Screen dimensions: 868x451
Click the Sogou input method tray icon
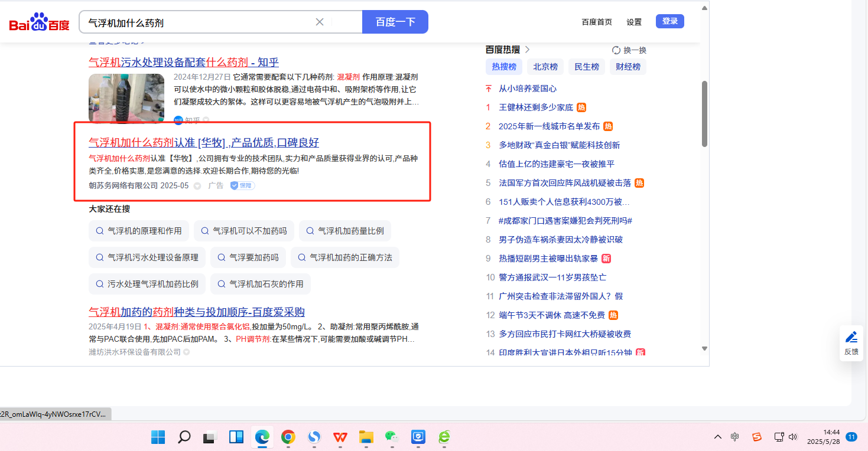[x=757, y=437]
